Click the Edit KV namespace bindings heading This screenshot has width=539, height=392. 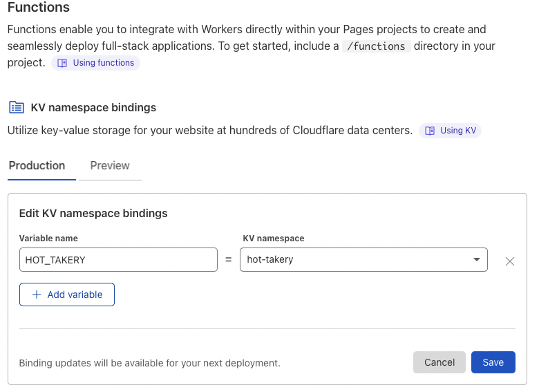point(93,213)
